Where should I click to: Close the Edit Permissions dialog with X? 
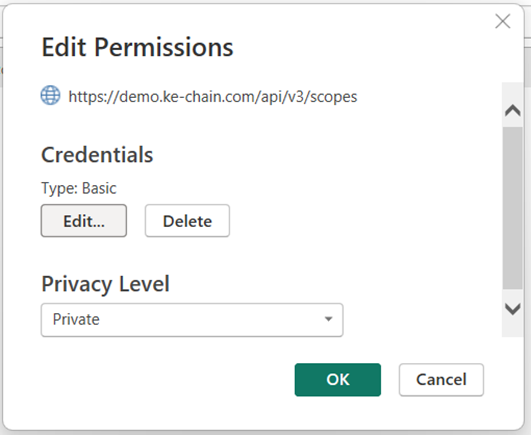coord(503,21)
